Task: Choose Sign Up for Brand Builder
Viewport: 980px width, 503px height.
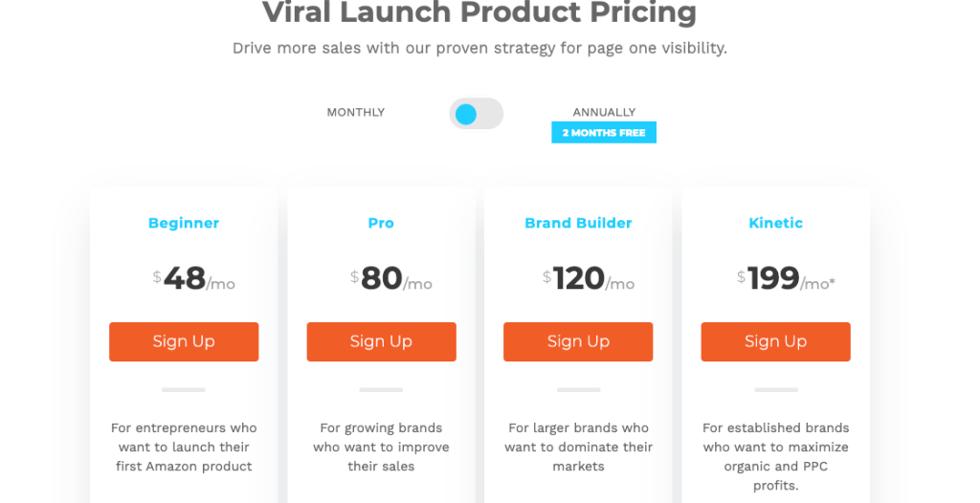Action: click(x=578, y=341)
